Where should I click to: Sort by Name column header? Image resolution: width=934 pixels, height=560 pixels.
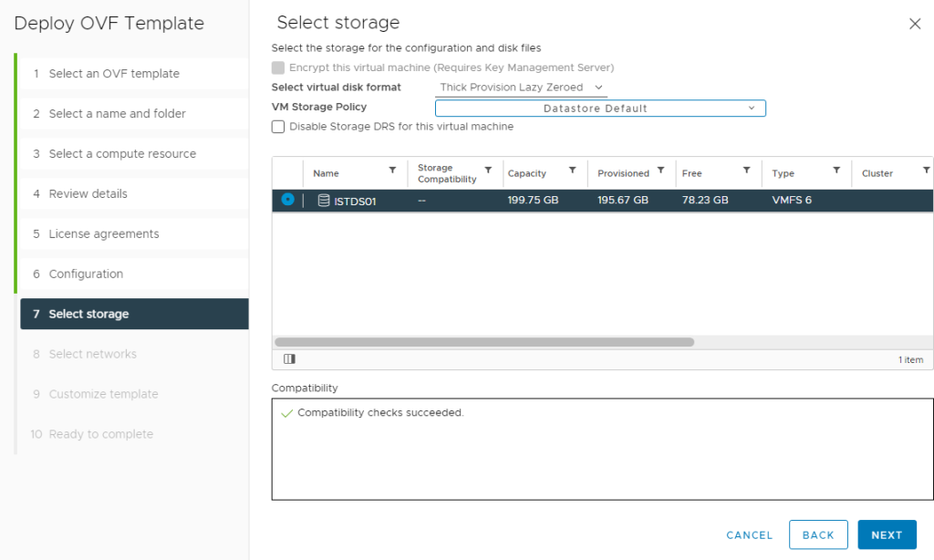tap(326, 173)
